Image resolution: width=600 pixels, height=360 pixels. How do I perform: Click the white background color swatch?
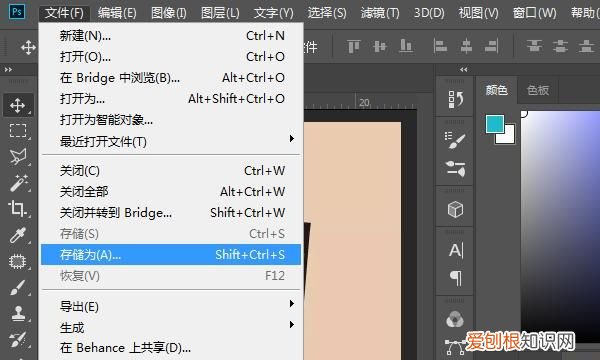coord(509,138)
